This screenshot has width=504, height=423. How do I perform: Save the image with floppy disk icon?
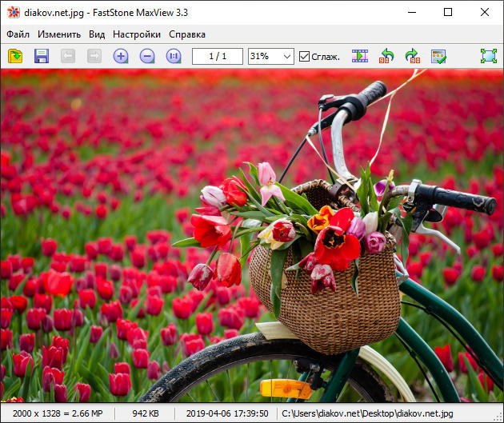42,56
